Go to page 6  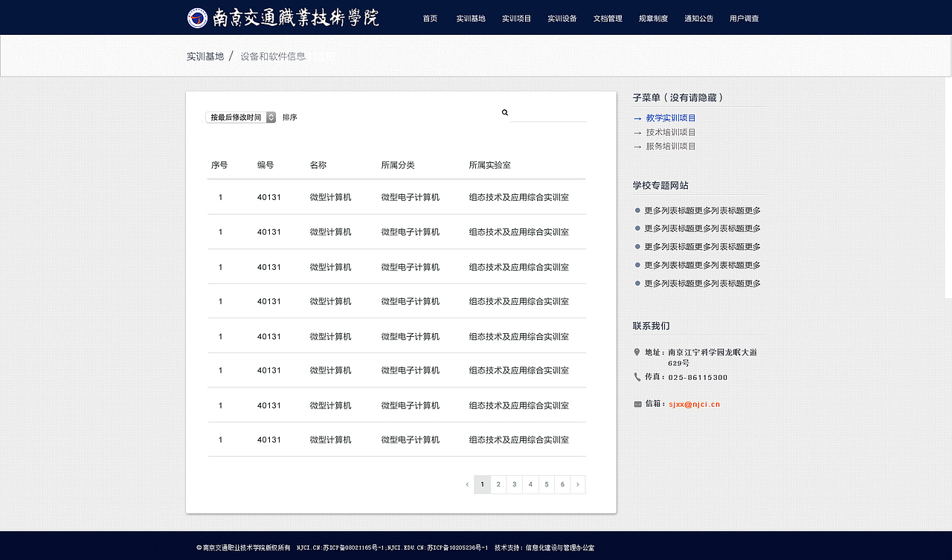coord(562,485)
